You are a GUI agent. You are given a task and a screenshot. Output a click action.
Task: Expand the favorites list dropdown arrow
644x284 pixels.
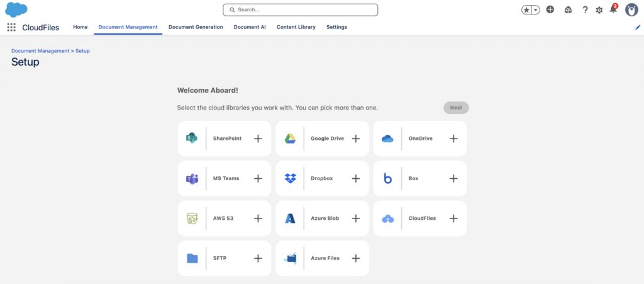[x=536, y=10]
